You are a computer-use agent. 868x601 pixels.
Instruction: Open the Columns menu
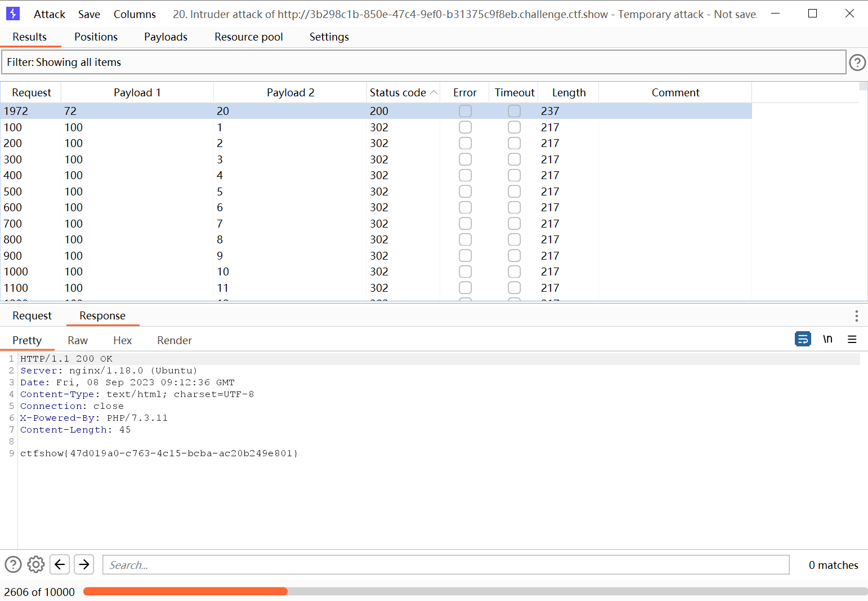pyautogui.click(x=135, y=14)
